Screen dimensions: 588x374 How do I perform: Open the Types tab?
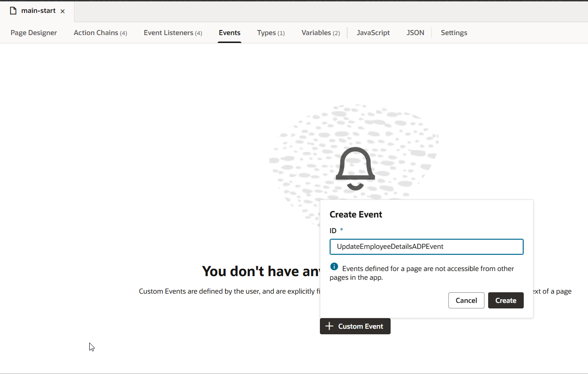click(x=270, y=33)
